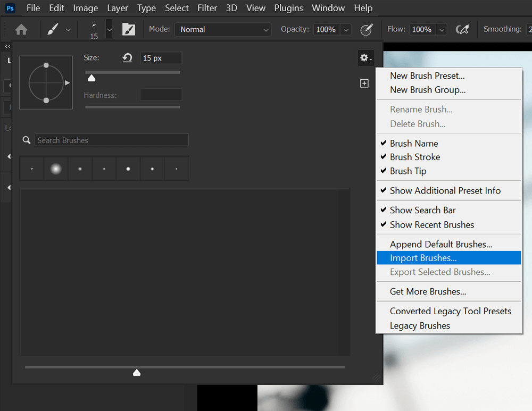Select the last recent brush tip
The width and height of the screenshot is (532, 411).
[177, 169]
